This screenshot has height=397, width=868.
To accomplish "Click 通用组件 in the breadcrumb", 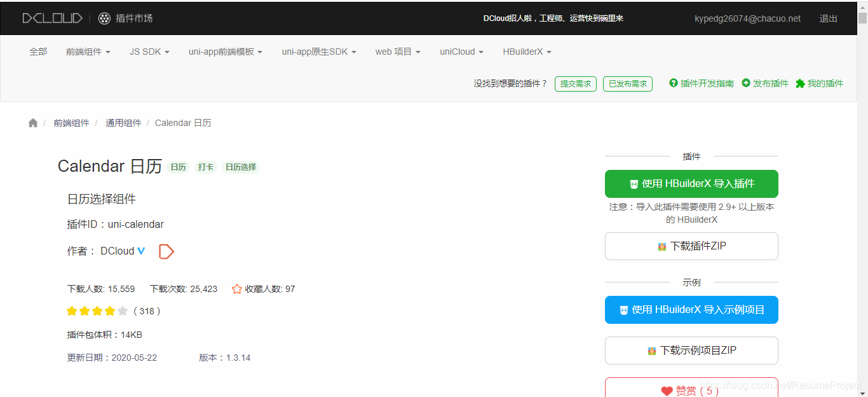I will click(123, 123).
